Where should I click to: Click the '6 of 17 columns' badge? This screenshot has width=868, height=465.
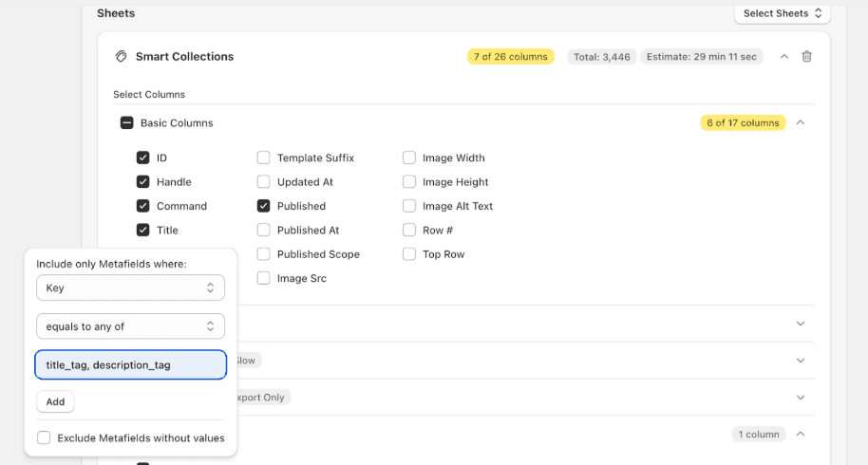click(x=743, y=122)
